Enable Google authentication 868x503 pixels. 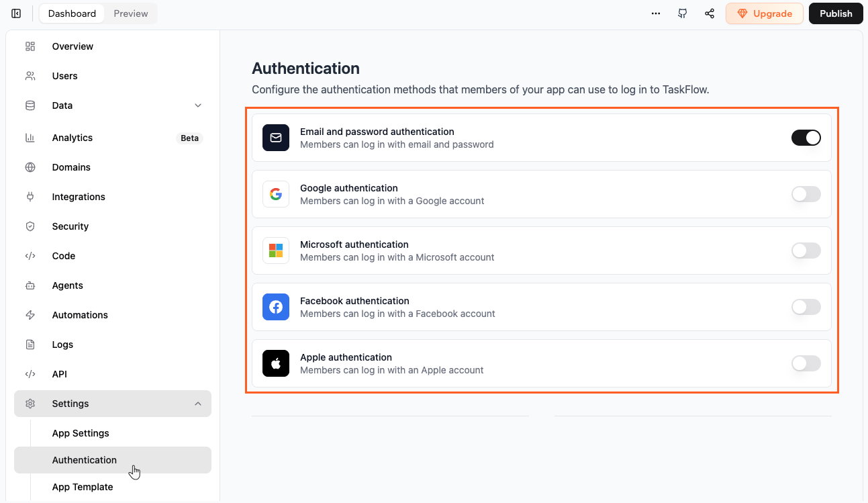click(x=806, y=194)
